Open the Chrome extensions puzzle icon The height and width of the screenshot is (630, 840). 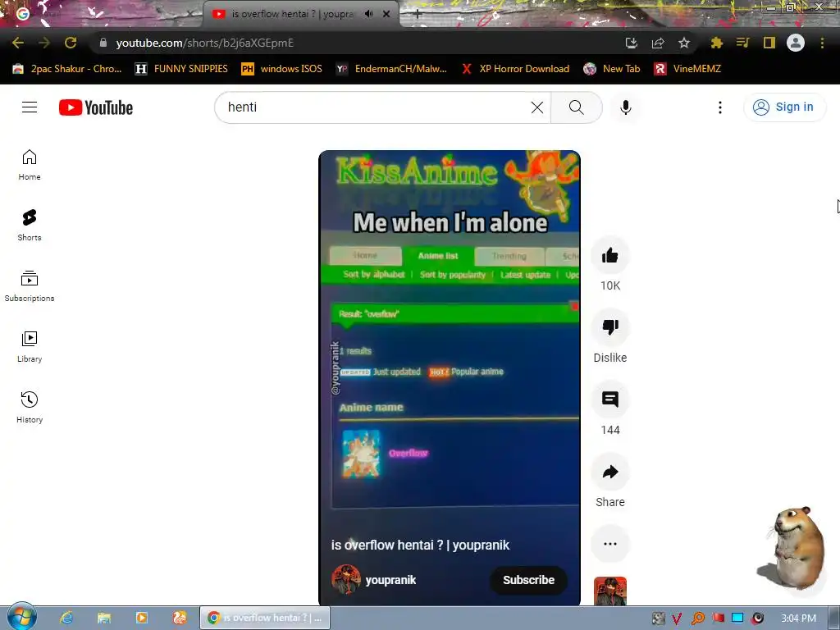point(716,43)
